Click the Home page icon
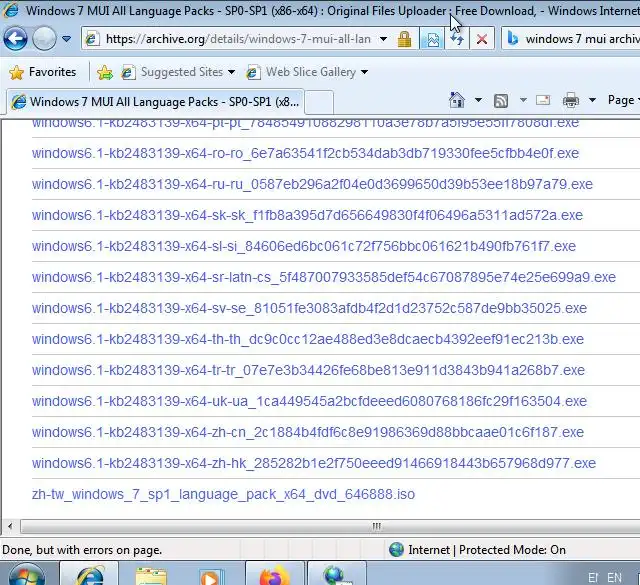Image resolution: width=640 pixels, height=585 pixels. point(457,100)
